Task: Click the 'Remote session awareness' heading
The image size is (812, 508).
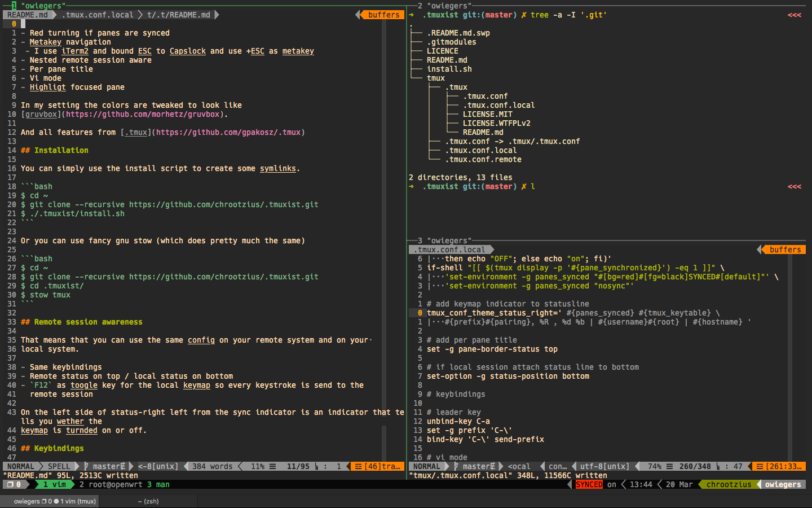Action: pyautogui.click(x=82, y=322)
